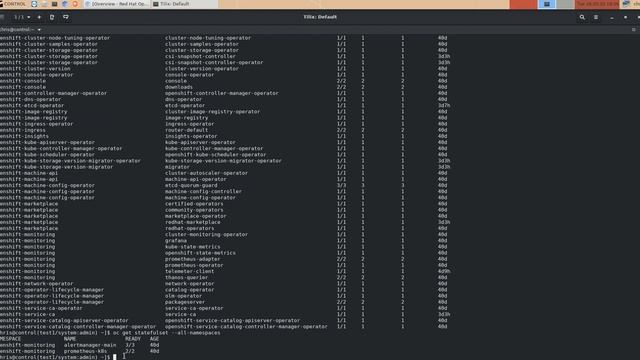Click the add terminal down icon
Screen dimensions: 640x360
click(66, 17)
